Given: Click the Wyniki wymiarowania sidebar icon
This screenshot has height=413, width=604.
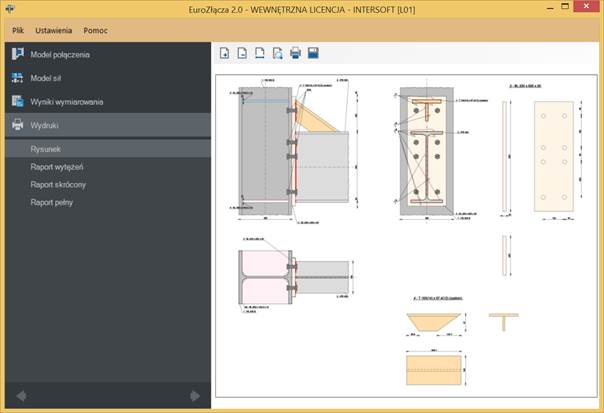Looking at the screenshot, I should click(17, 101).
